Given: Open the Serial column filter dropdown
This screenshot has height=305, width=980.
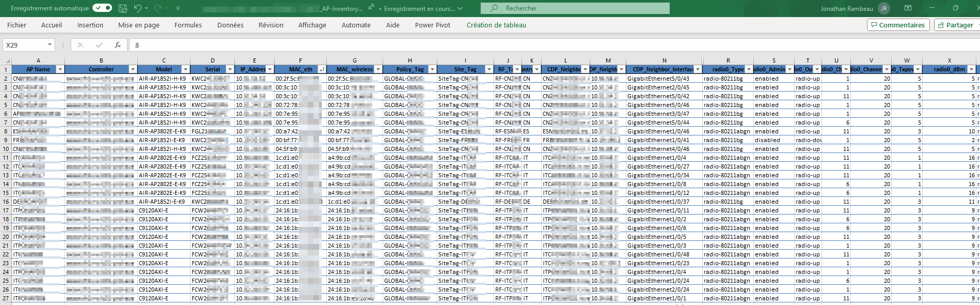Looking at the screenshot, I should click(x=230, y=69).
